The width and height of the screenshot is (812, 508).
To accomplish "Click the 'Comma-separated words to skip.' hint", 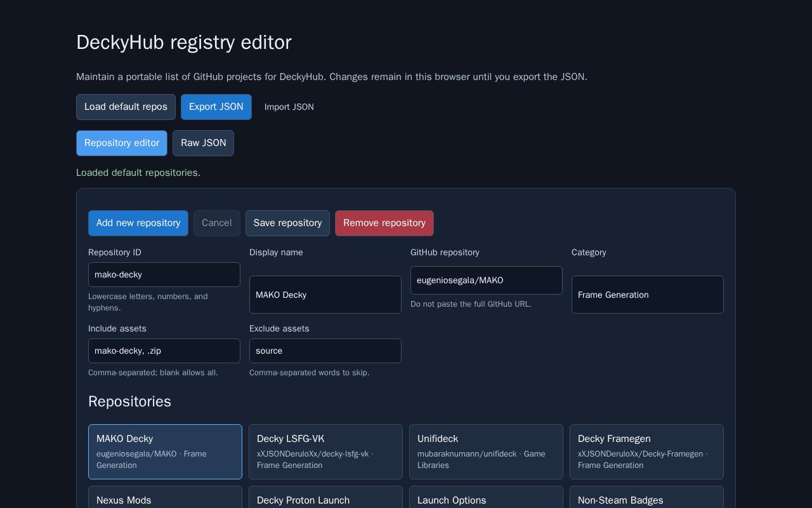I will tap(310, 373).
